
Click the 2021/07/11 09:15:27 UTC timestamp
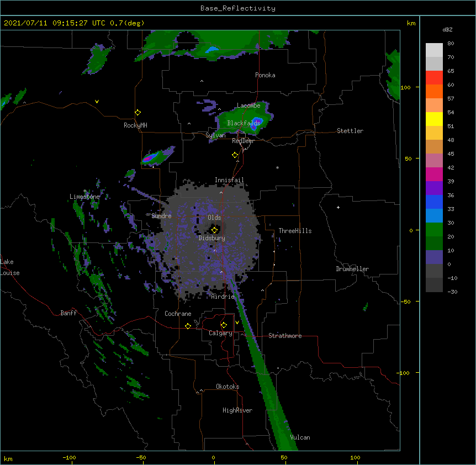pyautogui.click(x=55, y=23)
